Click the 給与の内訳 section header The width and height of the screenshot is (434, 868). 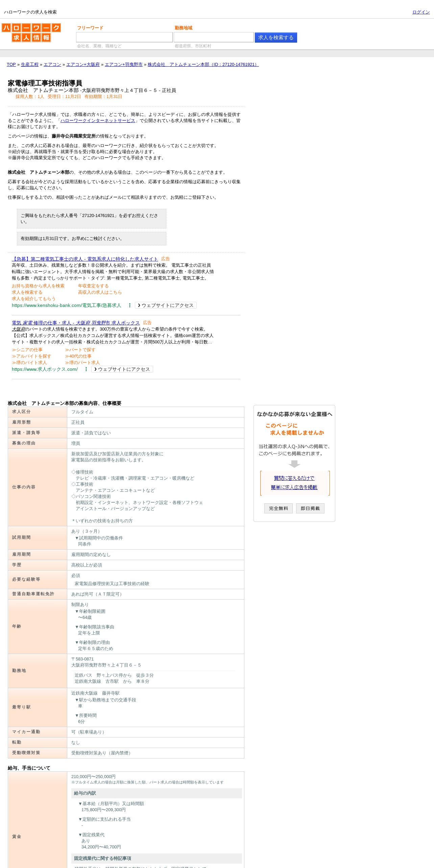(x=156, y=793)
